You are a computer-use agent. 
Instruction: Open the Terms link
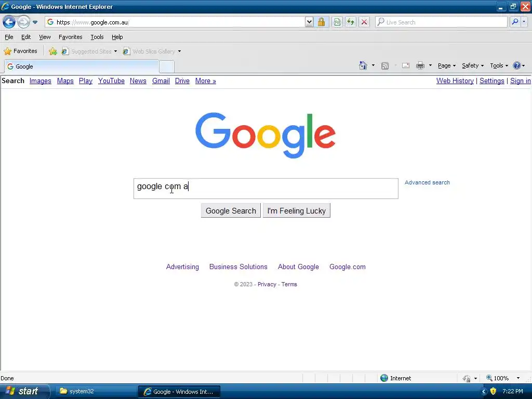(289, 284)
